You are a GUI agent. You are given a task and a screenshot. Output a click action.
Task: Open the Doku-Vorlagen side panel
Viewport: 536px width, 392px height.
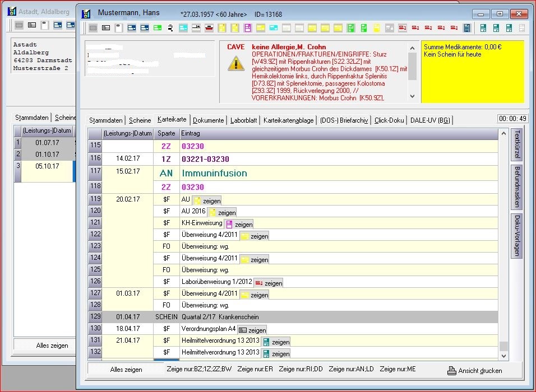517,236
